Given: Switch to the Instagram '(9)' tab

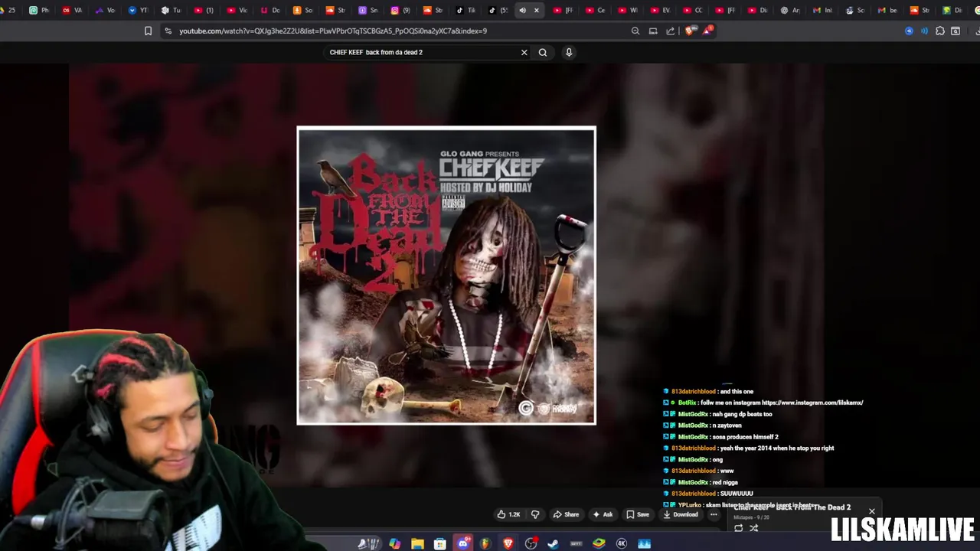Looking at the screenshot, I should (401, 10).
